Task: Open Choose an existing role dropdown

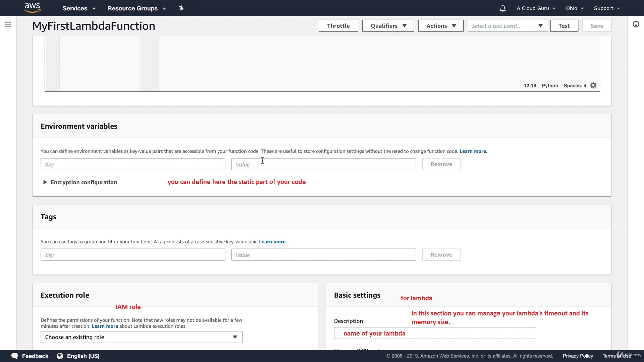Action: (x=141, y=337)
